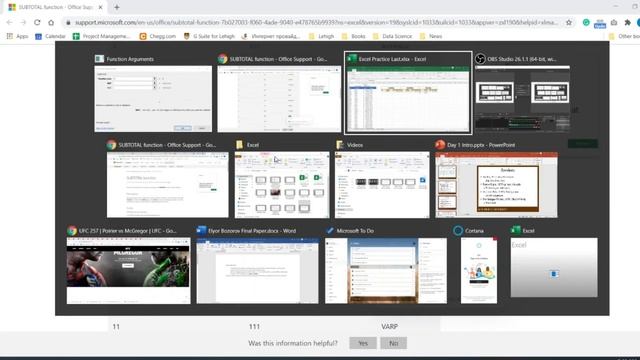The width and height of the screenshot is (640, 360).
Task: Open the G Suite for Lehigh bookmark
Action: pyautogui.click(x=209, y=36)
